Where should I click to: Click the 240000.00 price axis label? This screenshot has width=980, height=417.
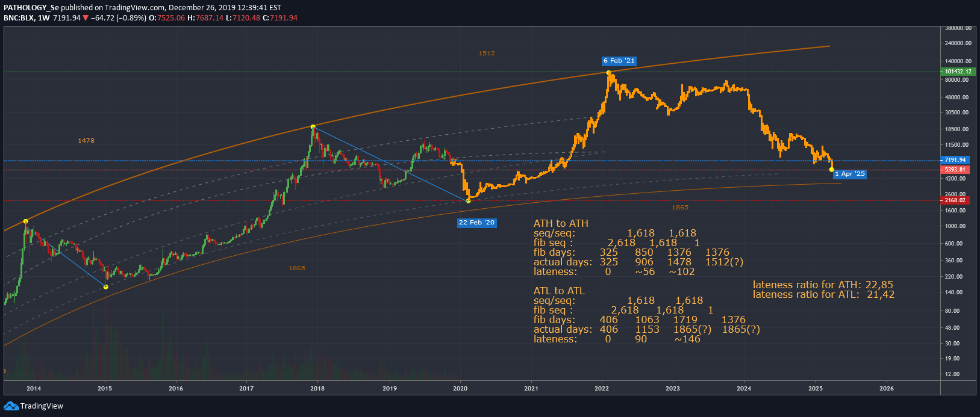point(958,43)
